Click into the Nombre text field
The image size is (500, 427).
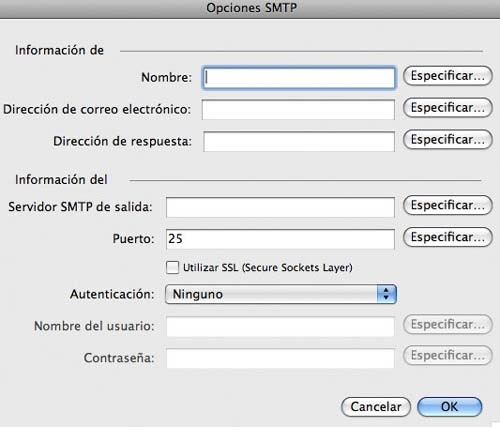[299, 78]
